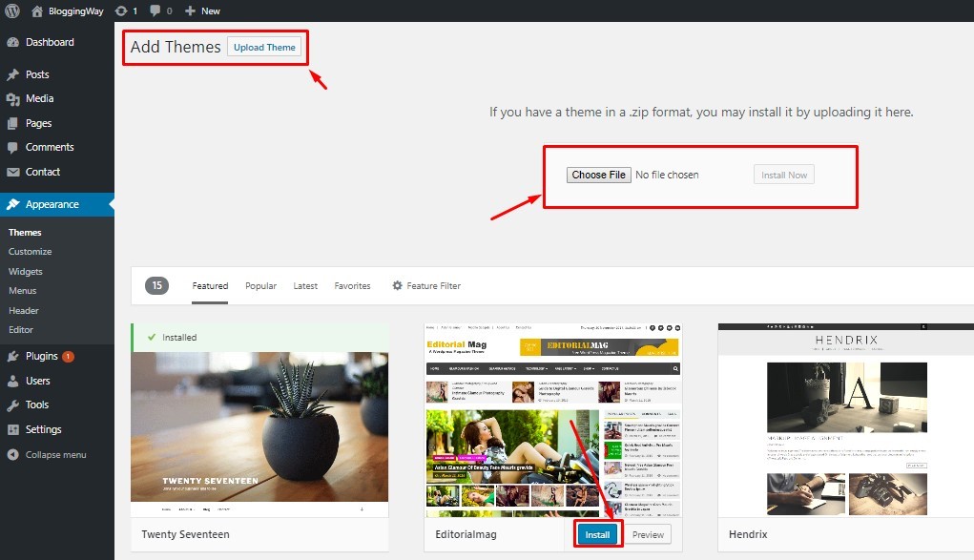Open the Customize submenu item
The width and height of the screenshot is (974, 560).
(30, 252)
